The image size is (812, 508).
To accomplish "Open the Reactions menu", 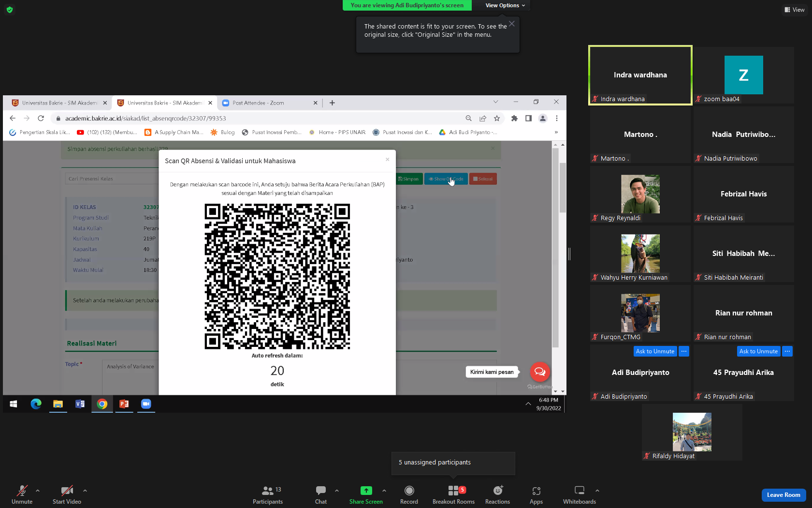I will point(497,494).
